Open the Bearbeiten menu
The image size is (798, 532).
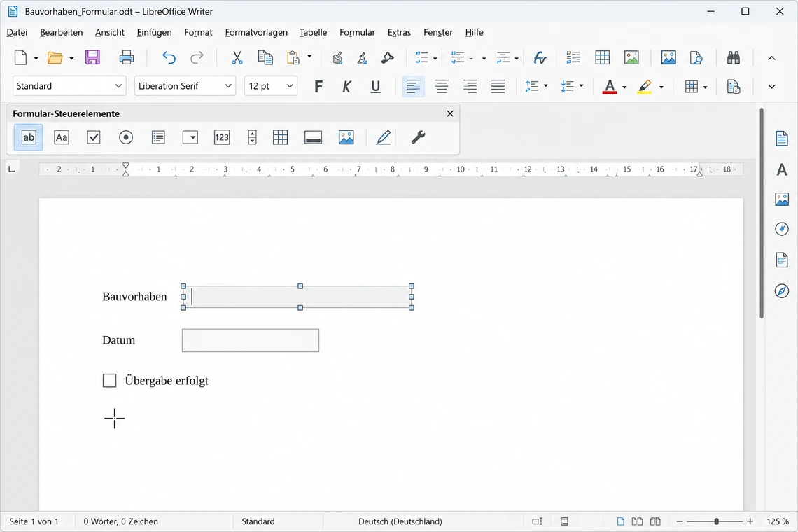pyautogui.click(x=61, y=33)
